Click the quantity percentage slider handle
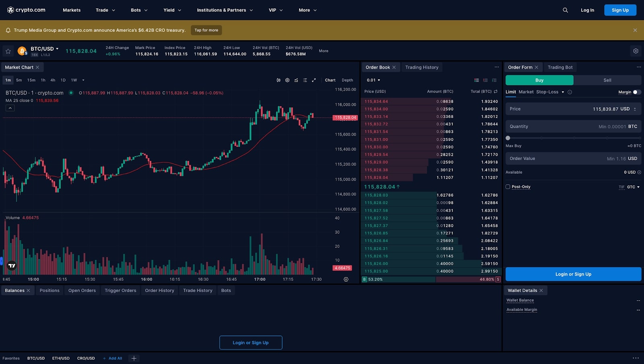Image resolution: width=644 pixels, height=364 pixels. point(508,138)
